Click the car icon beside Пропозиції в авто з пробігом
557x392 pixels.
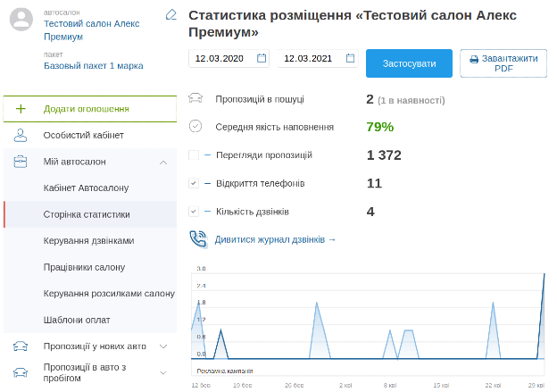[21, 372]
